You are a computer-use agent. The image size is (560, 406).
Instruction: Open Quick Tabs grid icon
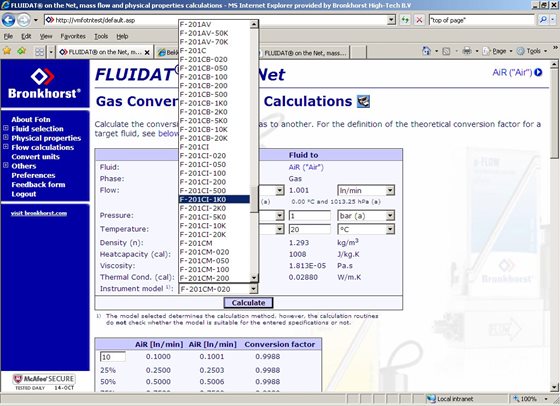pos(39,52)
